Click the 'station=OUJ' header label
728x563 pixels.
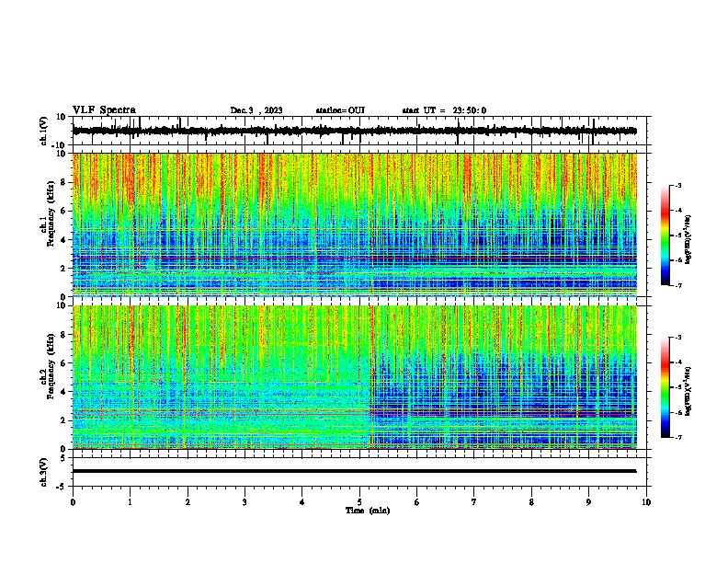click(340, 110)
